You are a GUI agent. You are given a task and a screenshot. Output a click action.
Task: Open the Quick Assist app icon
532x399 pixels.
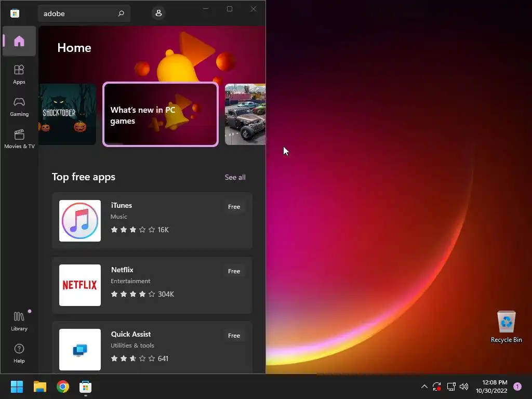coord(79,350)
